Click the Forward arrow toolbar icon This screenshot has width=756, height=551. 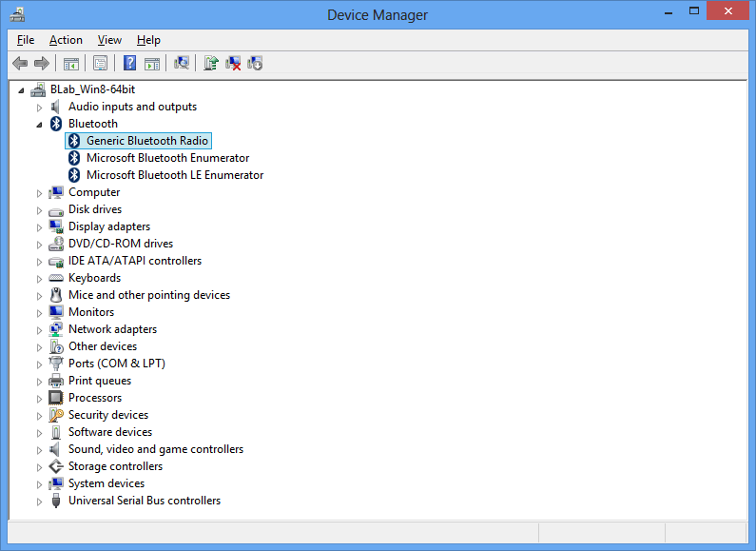[x=42, y=63]
